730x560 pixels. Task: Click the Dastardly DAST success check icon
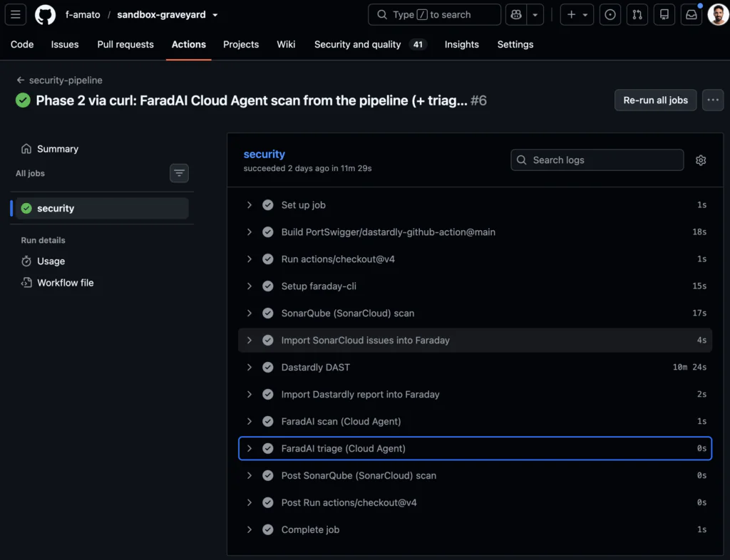tap(268, 368)
